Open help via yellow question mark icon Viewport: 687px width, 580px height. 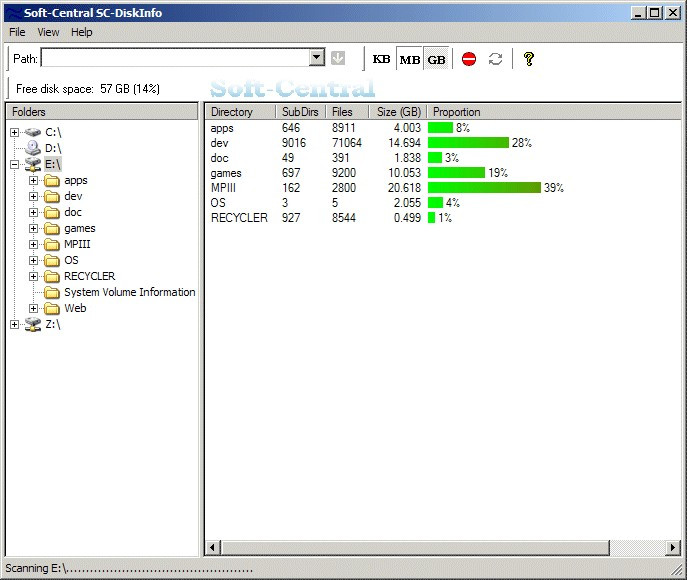coord(528,59)
